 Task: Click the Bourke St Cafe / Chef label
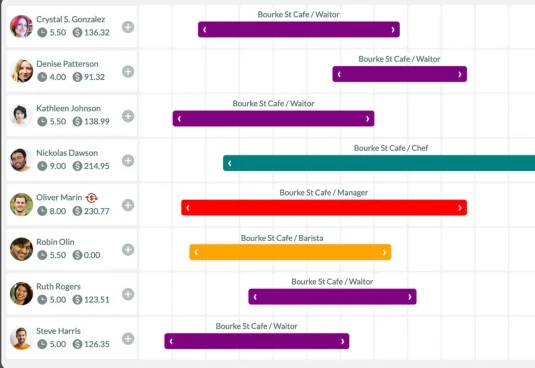click(x=391, y=148)
